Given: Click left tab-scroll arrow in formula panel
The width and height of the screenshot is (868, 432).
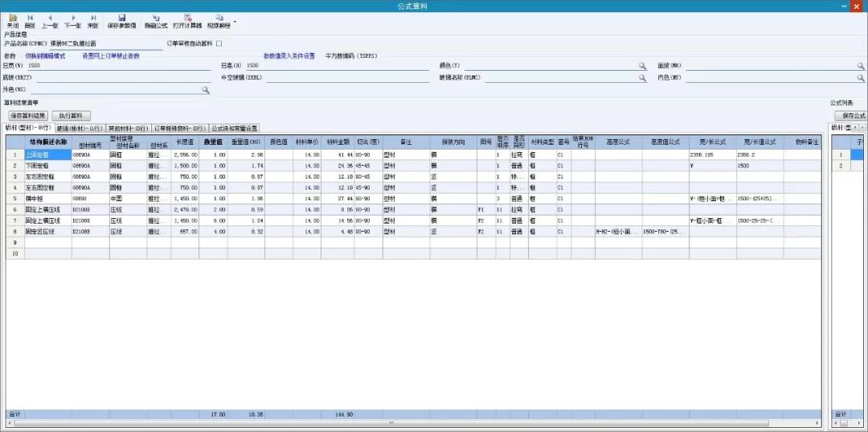Looking at the screenshot, I should coord(855,129).
